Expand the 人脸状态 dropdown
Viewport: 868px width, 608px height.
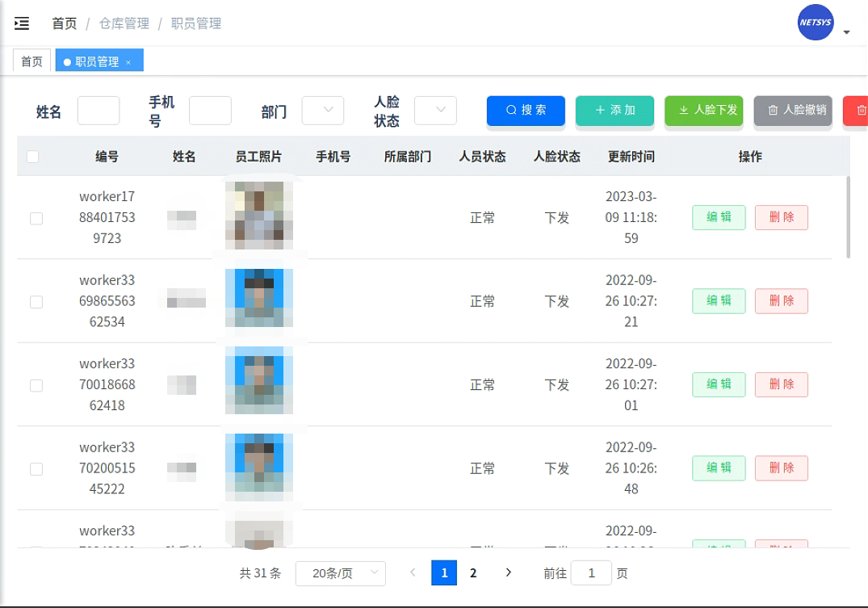(x=435, y=111)
